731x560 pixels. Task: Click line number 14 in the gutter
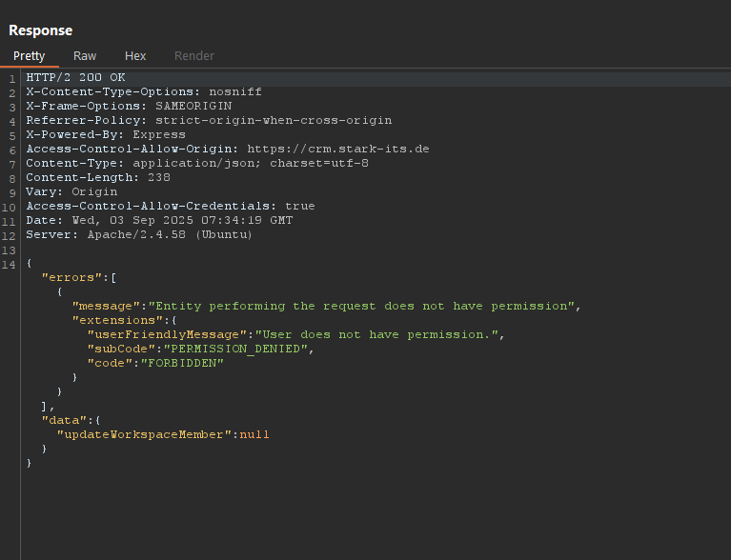(x=9, y=265)
